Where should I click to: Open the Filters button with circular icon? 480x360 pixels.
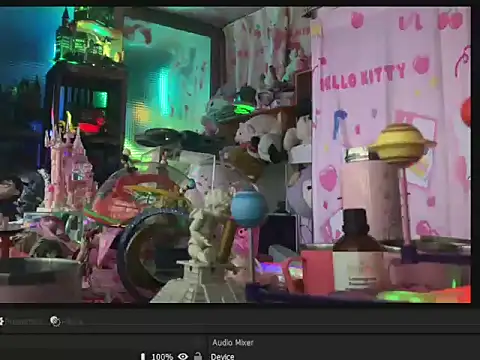[67, 321]
